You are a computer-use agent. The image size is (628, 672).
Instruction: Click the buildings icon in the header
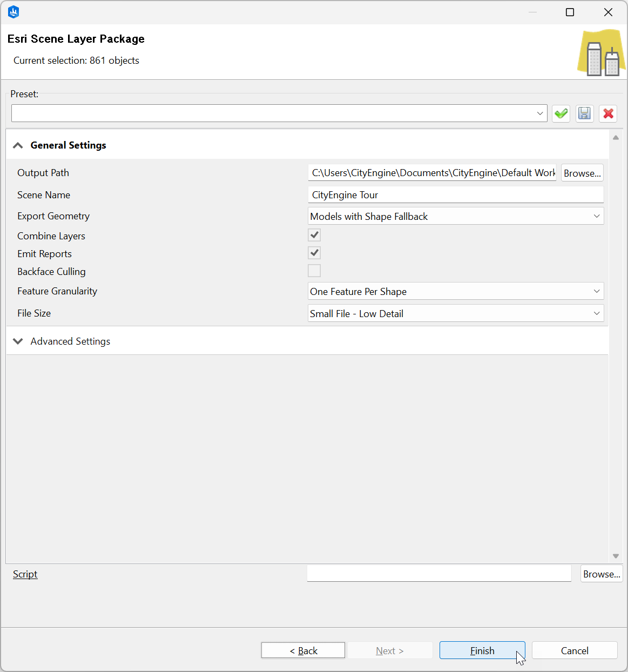tap(602, 54)
